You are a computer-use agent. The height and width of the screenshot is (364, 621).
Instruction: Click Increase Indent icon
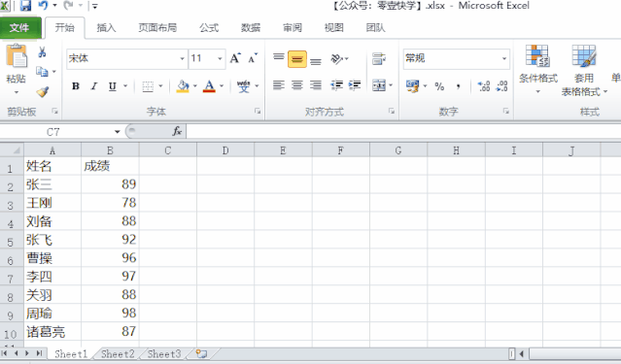(355, 85)
